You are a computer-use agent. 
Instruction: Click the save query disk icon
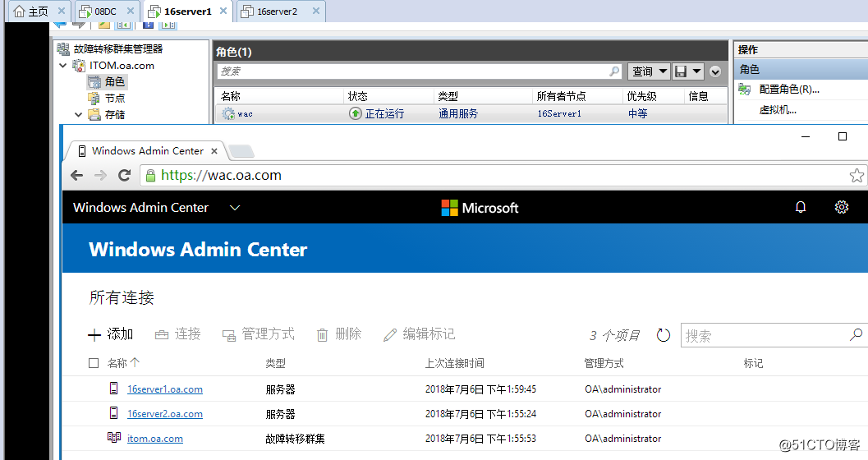click(x=681, y=71)
